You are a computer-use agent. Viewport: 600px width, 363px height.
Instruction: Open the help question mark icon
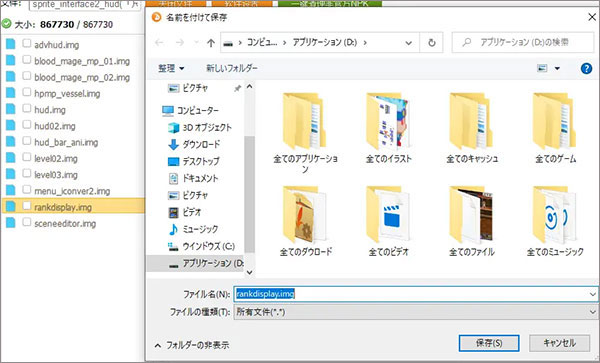[586, 68]
